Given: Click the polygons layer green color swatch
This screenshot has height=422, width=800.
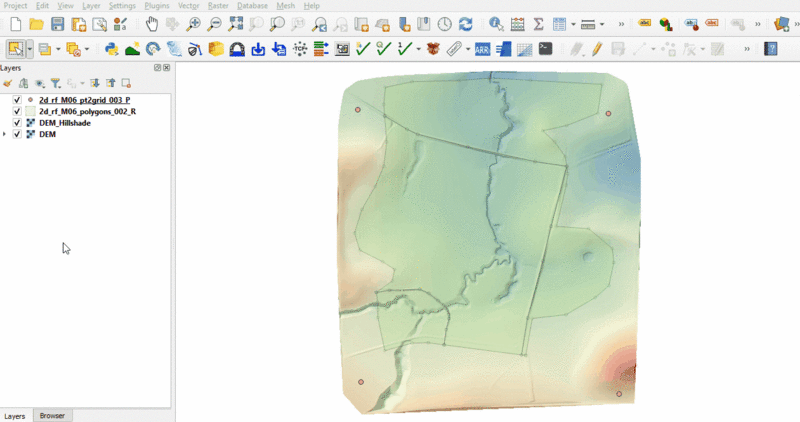Looking at the screenshot, I should tap(31, 112).
